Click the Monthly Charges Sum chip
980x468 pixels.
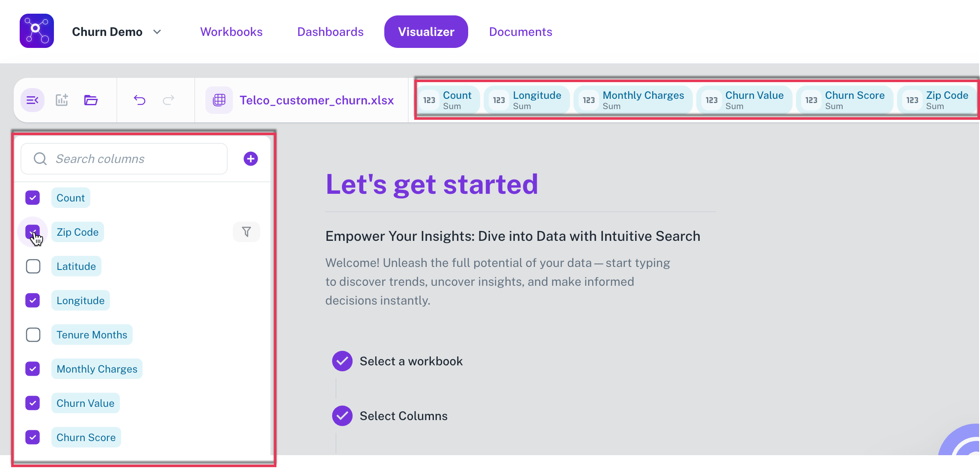[633, 100]
